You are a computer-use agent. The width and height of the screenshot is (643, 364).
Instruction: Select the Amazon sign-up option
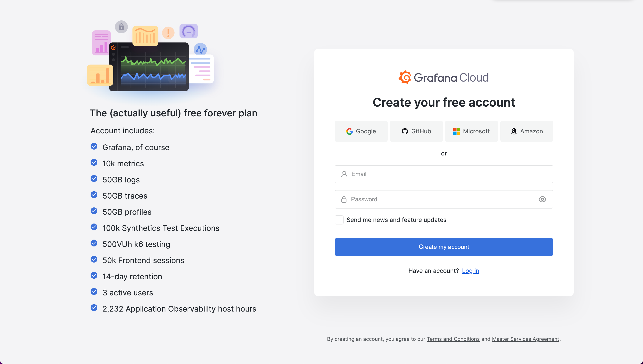coord(526,131)
